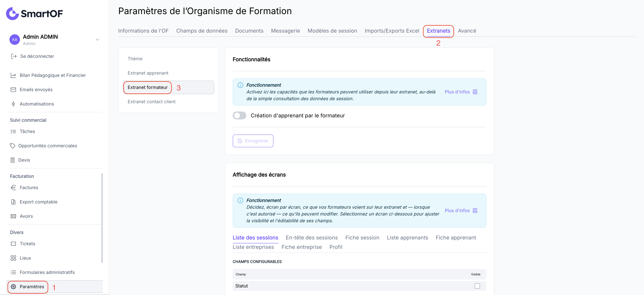Open Plus d'infos link in Fonctionnalités
Viewport: 644px width, 295px height.
pos(457,92)
